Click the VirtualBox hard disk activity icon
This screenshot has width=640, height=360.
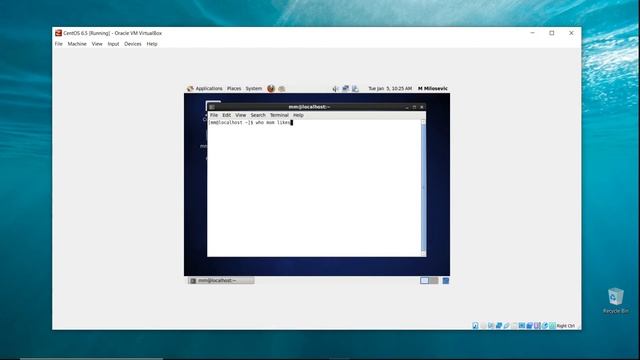click(475, 326)
